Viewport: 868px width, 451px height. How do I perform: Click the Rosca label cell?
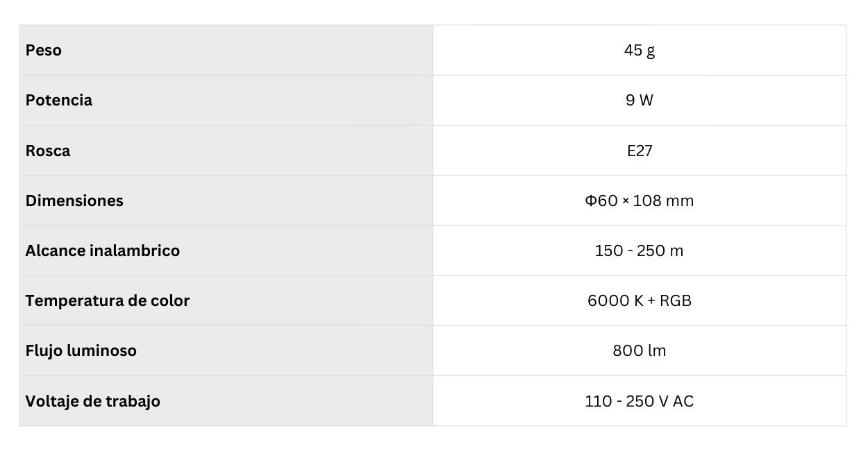(x=48, y=151)
